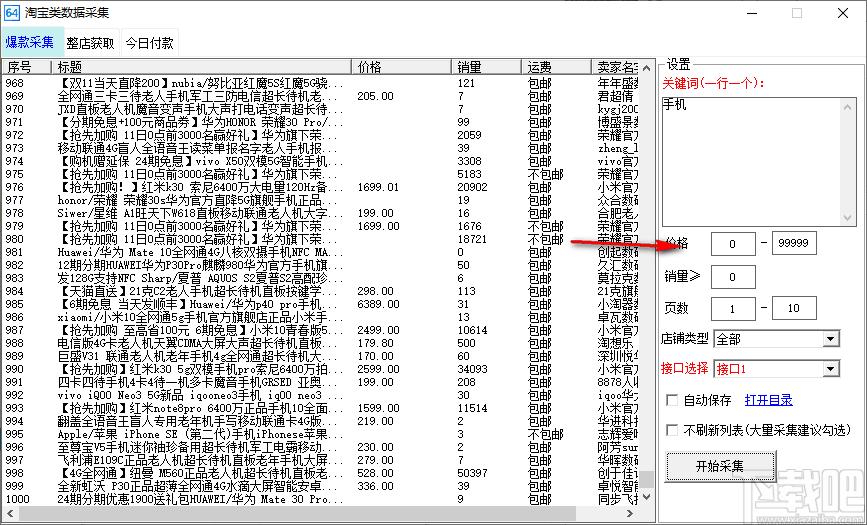Select row 986 xiaomi/小米10全网通5g
The image size is (867, 525).
point(321,317)
